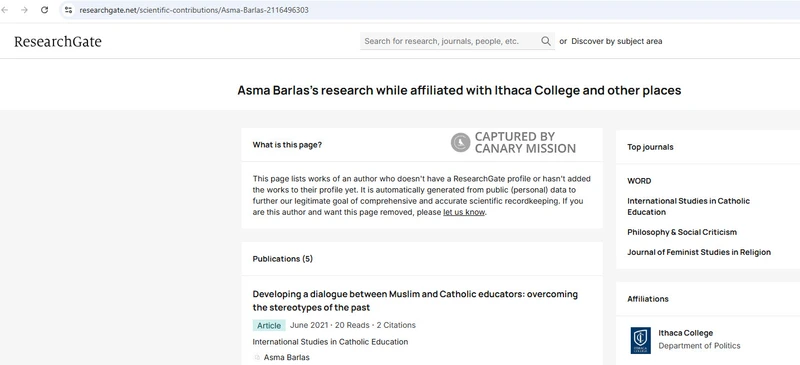Open the Developing a dialogue publication title

coord(415,301)
